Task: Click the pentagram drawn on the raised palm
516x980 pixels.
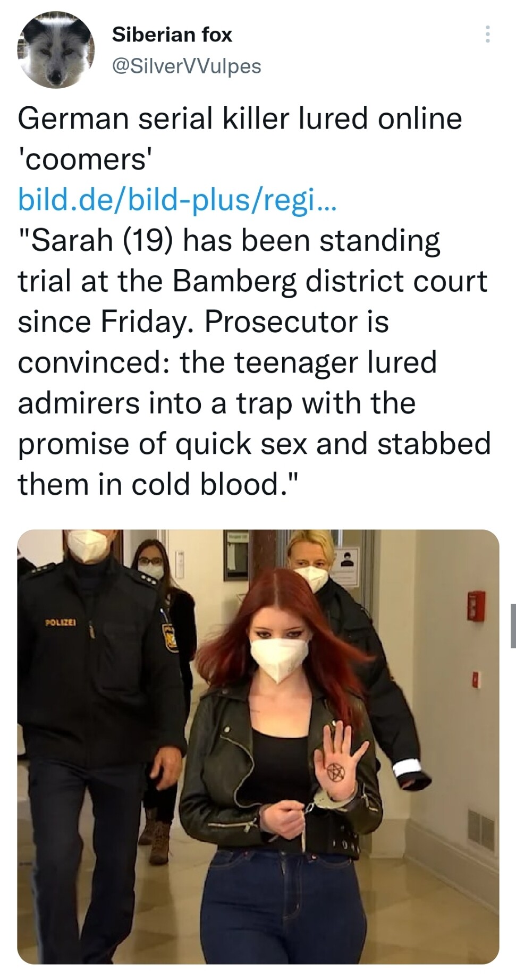Action: tap(336, 771)
